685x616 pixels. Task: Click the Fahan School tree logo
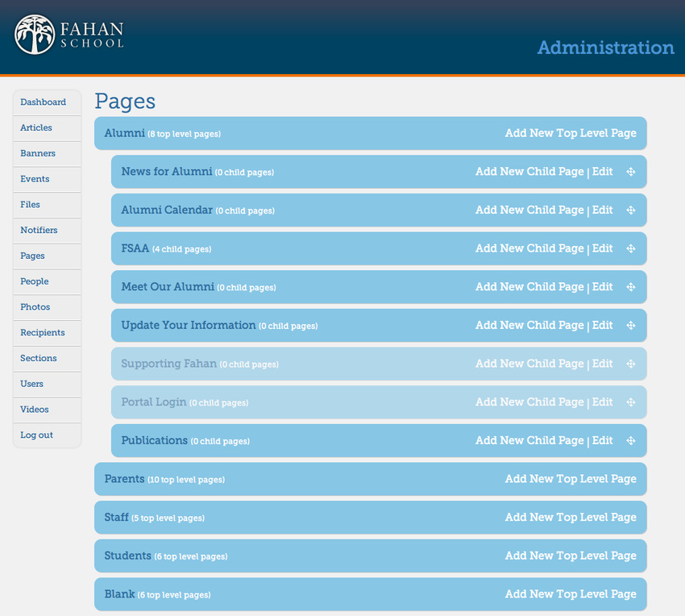pyautogui.click(x=35, y=35)
